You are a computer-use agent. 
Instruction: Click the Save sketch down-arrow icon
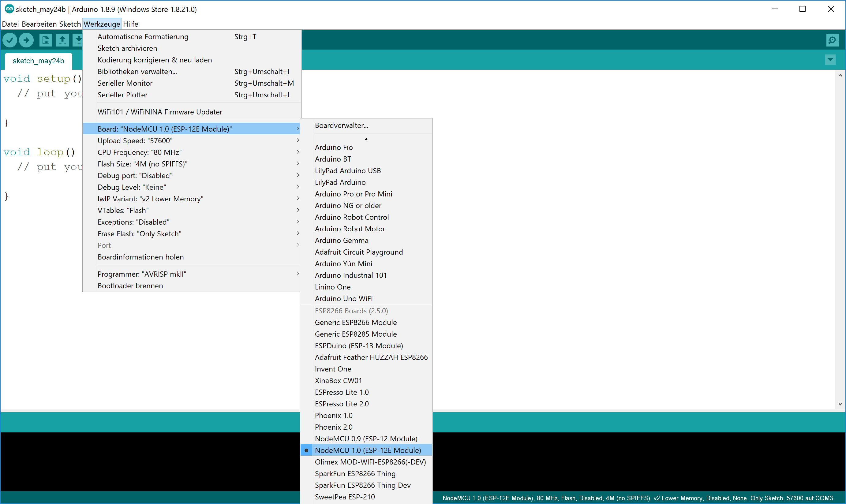click(x=78, y=40)
